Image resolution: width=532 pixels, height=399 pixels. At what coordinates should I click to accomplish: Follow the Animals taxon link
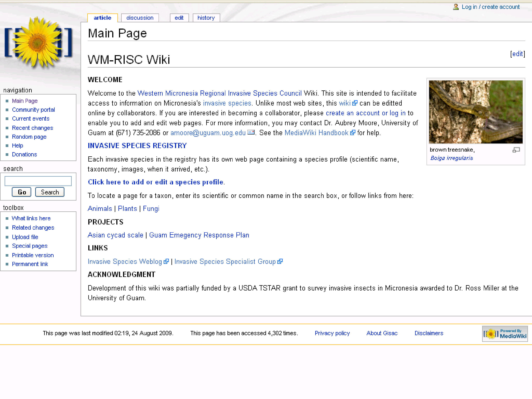click(100, 209)
